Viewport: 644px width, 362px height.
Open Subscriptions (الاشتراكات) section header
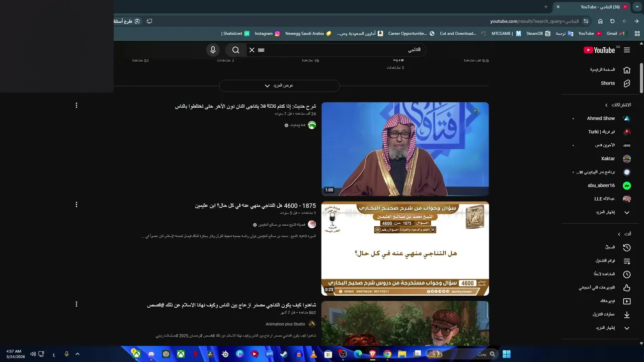(x=618, y=105)
